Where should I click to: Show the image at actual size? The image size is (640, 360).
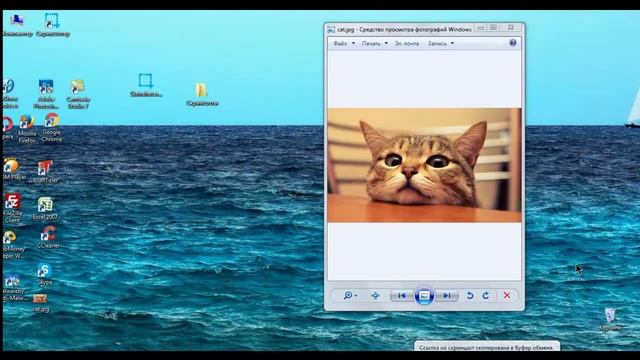point(376,295)
